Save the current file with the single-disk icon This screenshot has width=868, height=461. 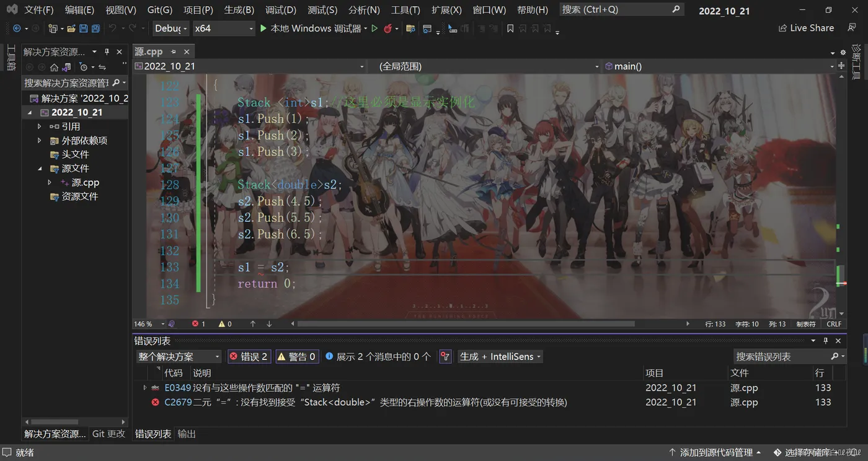point(84,29)
